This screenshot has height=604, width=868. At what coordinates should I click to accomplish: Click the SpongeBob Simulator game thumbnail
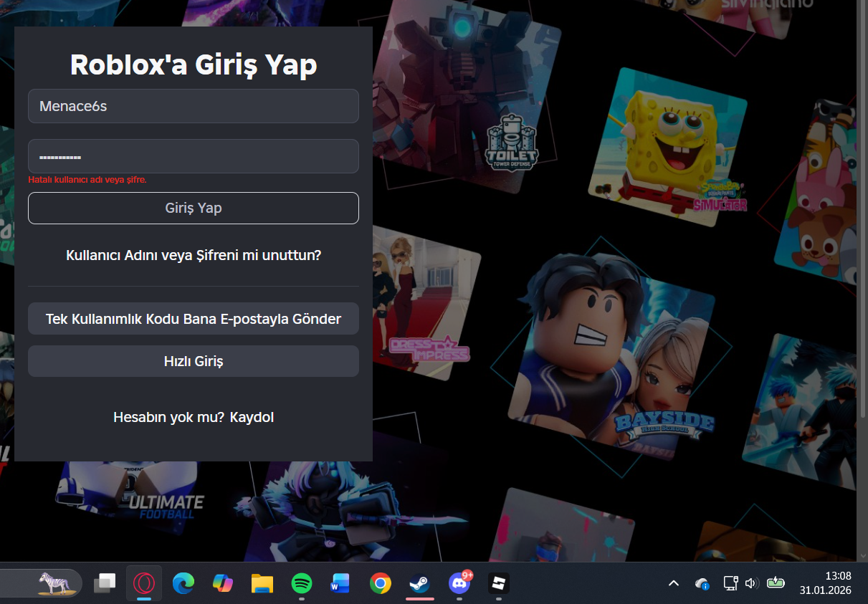coord(667,147)
